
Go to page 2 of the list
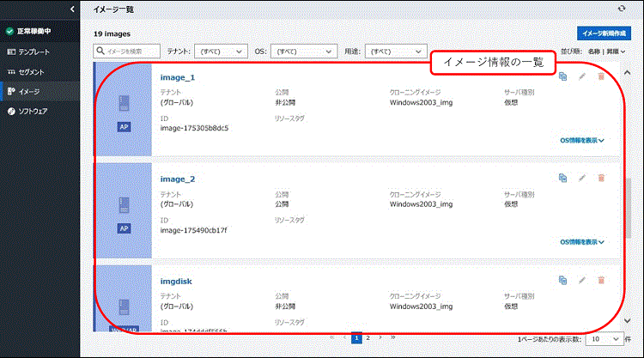(368, 338)
